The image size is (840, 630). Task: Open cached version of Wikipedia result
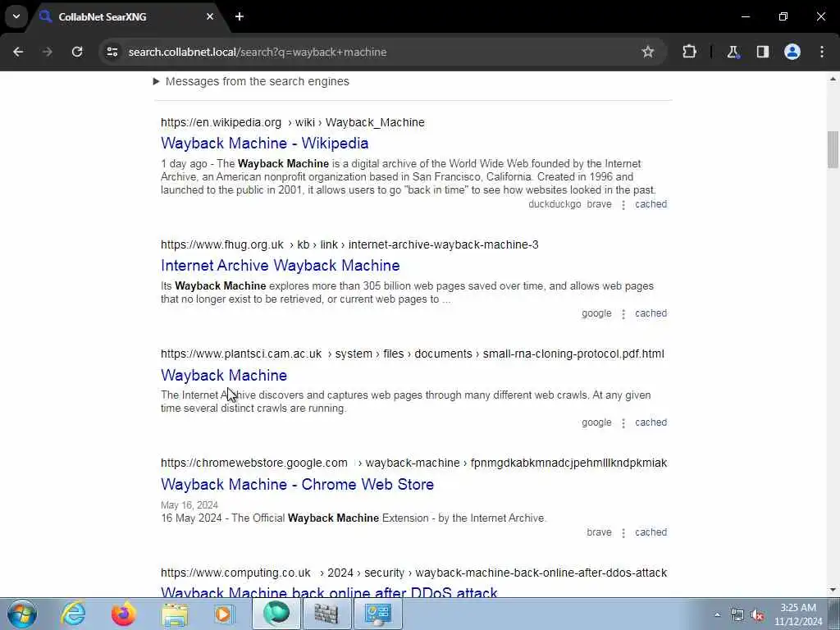pyautogui.click(x=651, y=204)
